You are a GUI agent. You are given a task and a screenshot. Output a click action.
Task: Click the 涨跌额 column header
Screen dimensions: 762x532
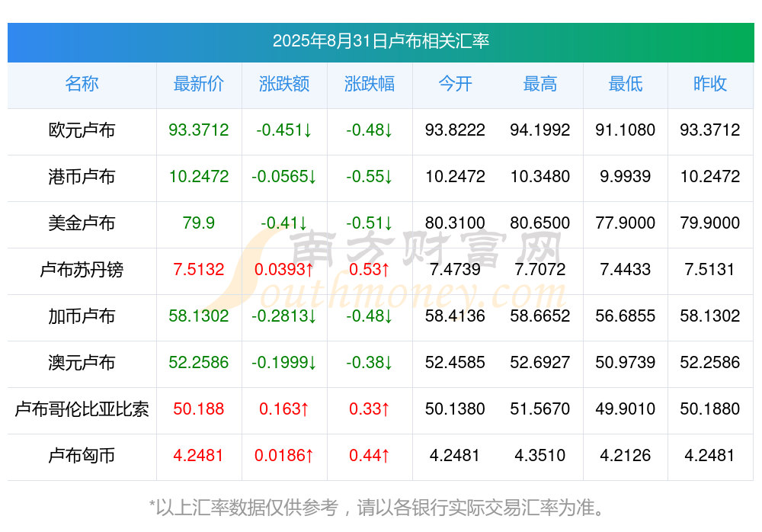(x=284, y=84)
